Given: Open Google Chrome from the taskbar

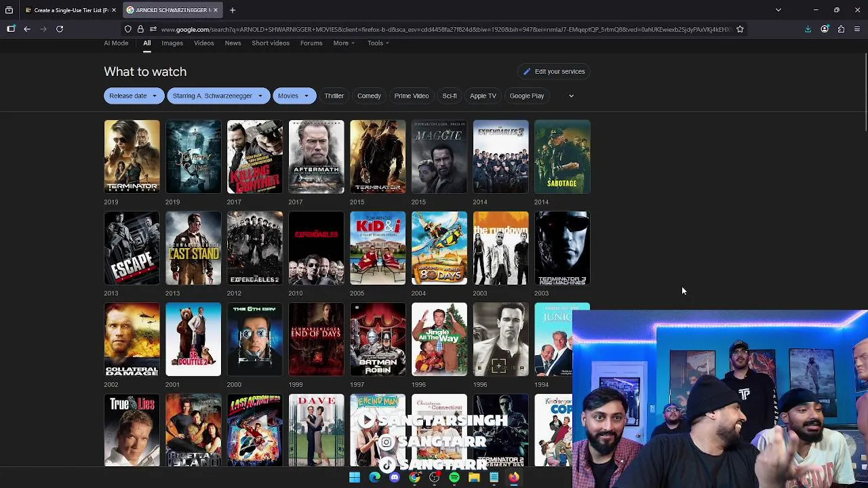Looking at the screenshot, I should pyautogui.click(x=414, y=478).
